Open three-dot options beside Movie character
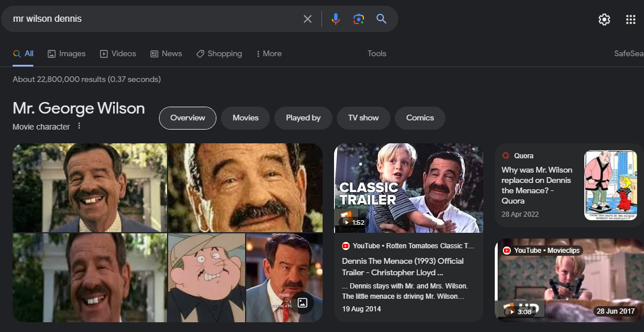This screenshot has width=644, height=332. coord(79,126)
